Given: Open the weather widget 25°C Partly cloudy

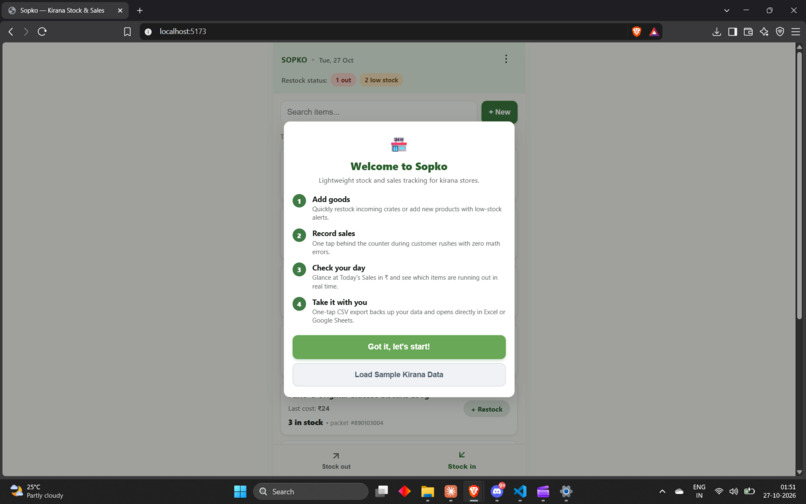Looking at the screenshot, I should (36, 491).
